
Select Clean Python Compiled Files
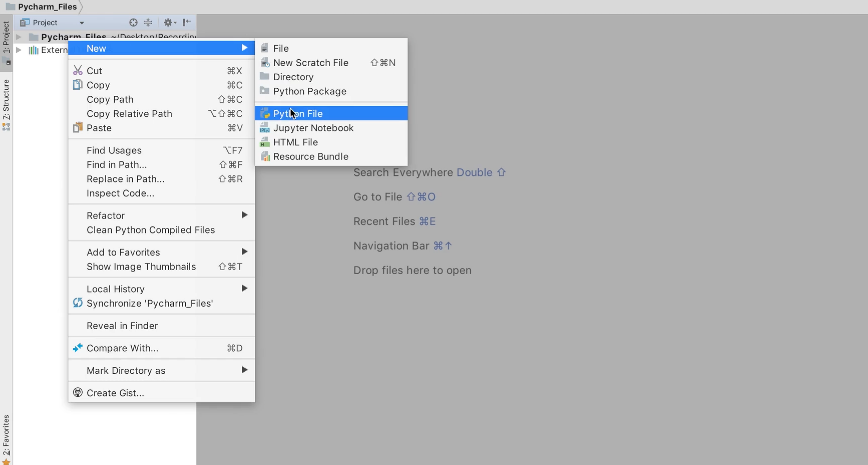click(161, 230)
